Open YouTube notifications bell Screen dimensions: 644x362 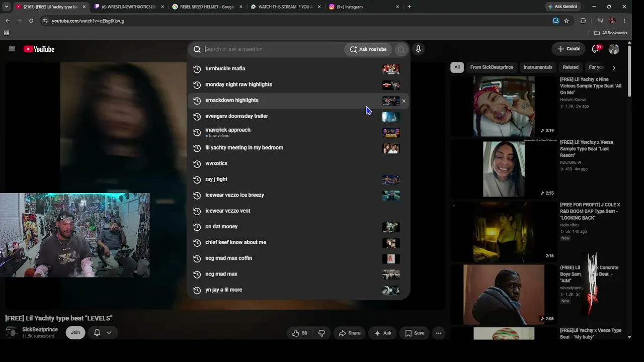coord(596,49)
